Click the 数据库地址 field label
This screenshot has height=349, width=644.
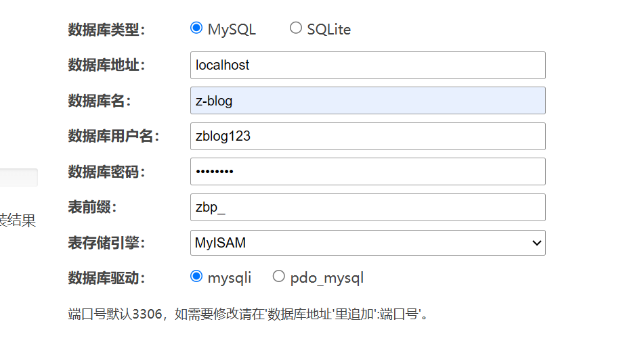[106, 65]
